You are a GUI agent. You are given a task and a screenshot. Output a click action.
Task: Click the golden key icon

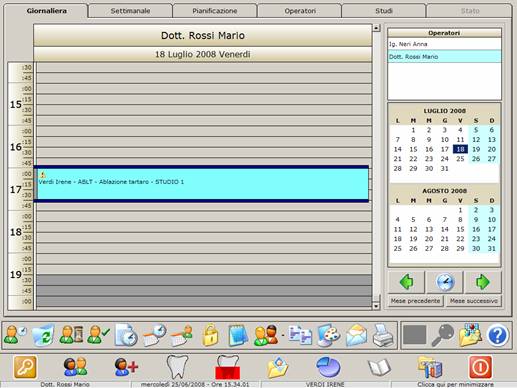25,367
